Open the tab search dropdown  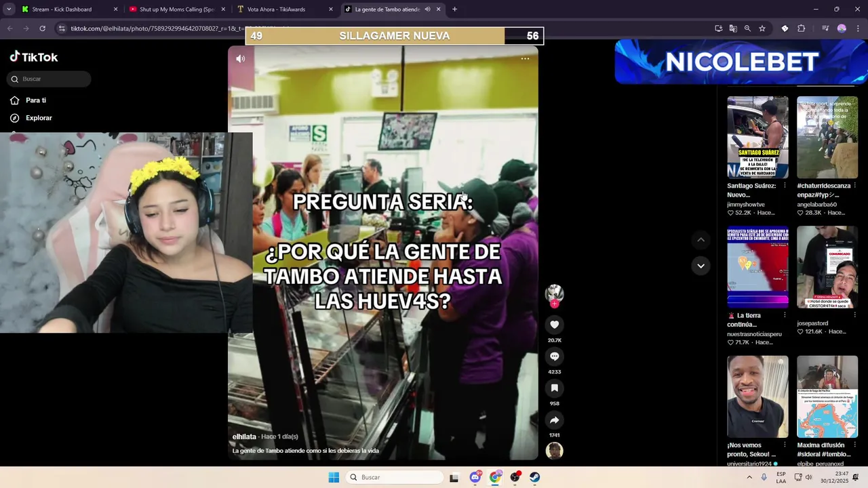(x=9, y=9)
